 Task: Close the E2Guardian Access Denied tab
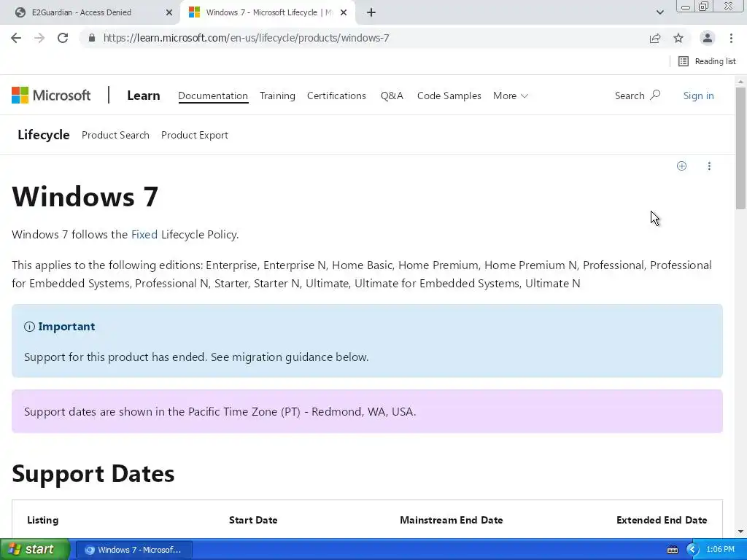(x=169, y=12)
